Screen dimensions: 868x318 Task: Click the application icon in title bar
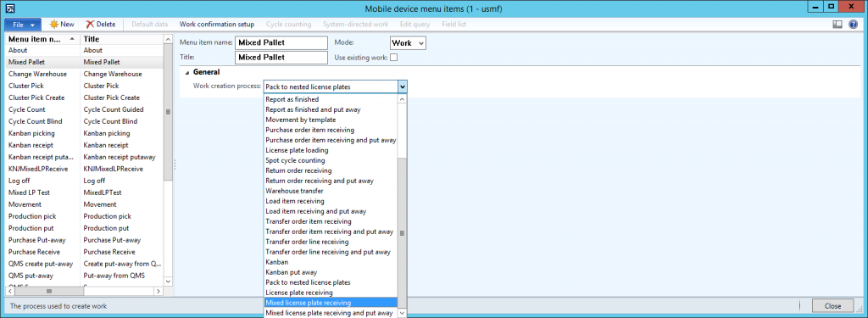click(9, 8)
